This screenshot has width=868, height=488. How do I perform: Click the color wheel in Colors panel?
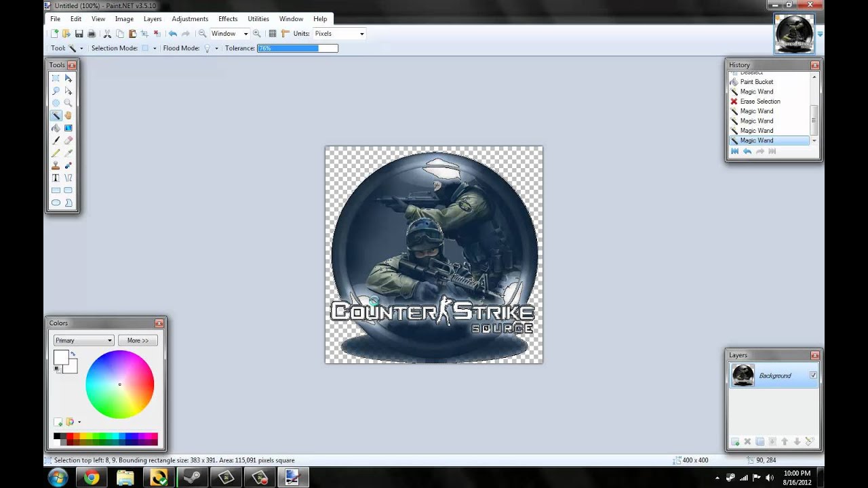coord(120,384)
